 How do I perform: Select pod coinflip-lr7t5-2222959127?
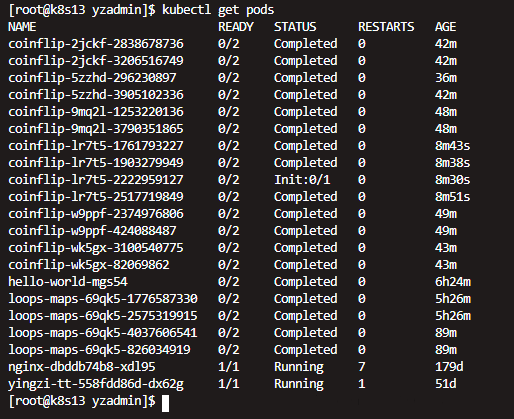[x=96, y=180]
